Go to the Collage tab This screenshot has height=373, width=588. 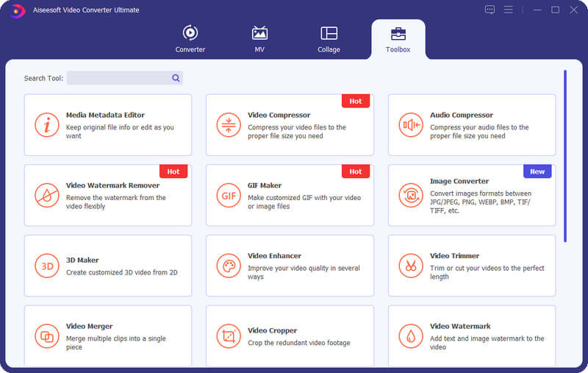[329, 40]
